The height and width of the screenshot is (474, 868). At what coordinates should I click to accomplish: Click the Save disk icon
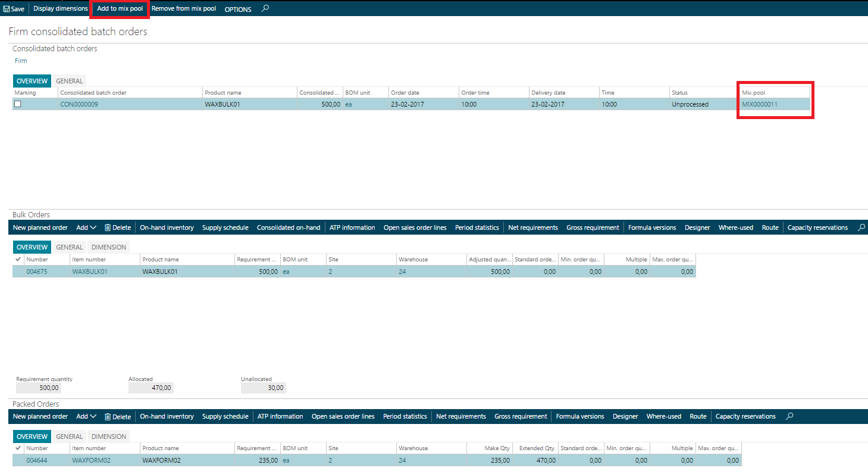pyautogui.click(x=5, y=8)
